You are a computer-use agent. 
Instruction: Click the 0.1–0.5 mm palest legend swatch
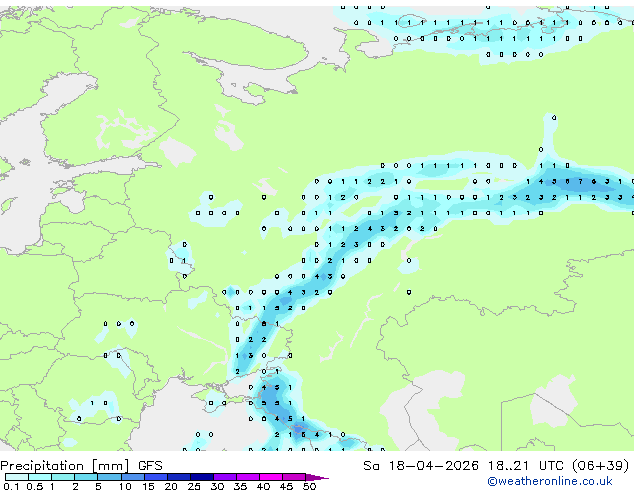[x=17, y=477]
